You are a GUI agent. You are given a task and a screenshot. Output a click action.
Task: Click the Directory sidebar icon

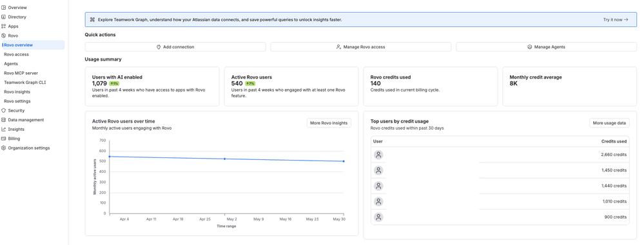(x=4, y=17)
